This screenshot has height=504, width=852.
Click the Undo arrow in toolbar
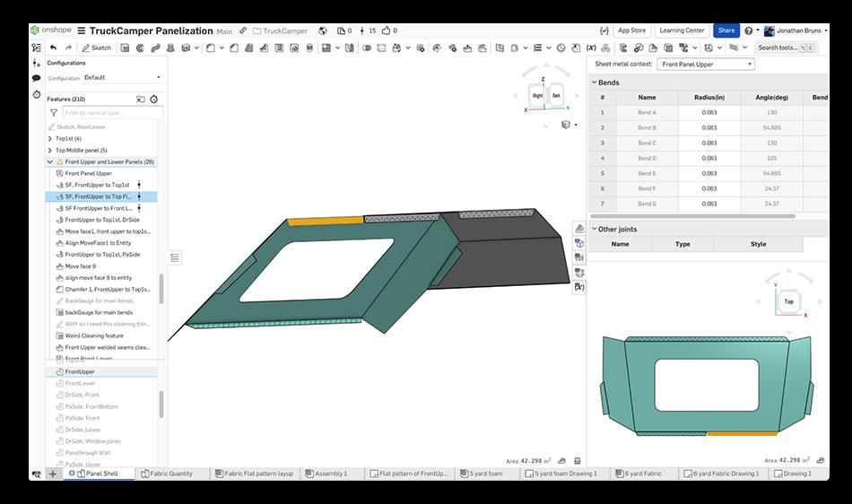click(x=54, y=48)
